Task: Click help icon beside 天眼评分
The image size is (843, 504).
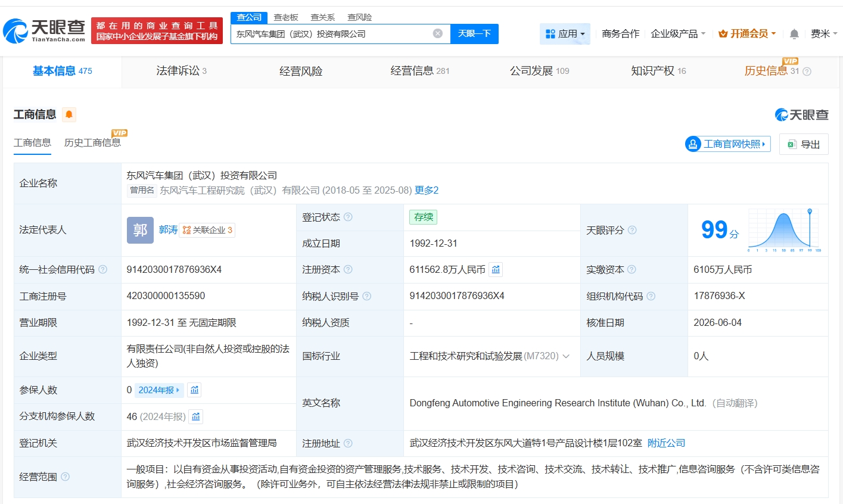Action: point(632,230)
